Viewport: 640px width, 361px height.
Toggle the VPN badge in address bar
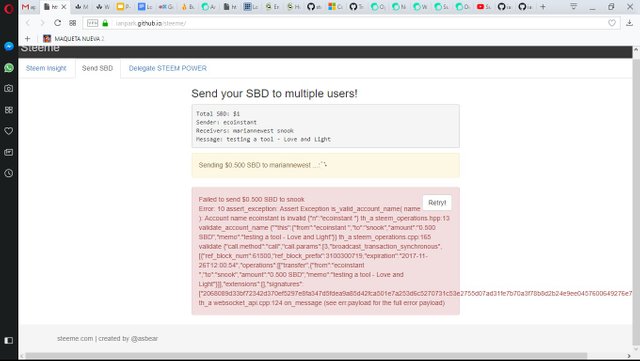point(93,23)
